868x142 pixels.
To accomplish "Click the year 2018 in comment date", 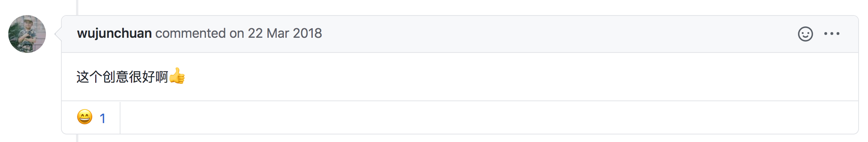I will click(307, 34).
